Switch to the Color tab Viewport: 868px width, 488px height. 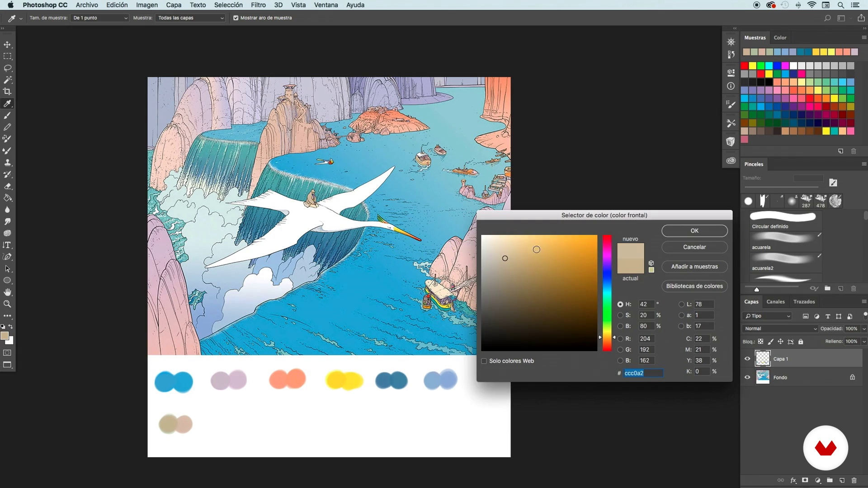tap(780, 38)
